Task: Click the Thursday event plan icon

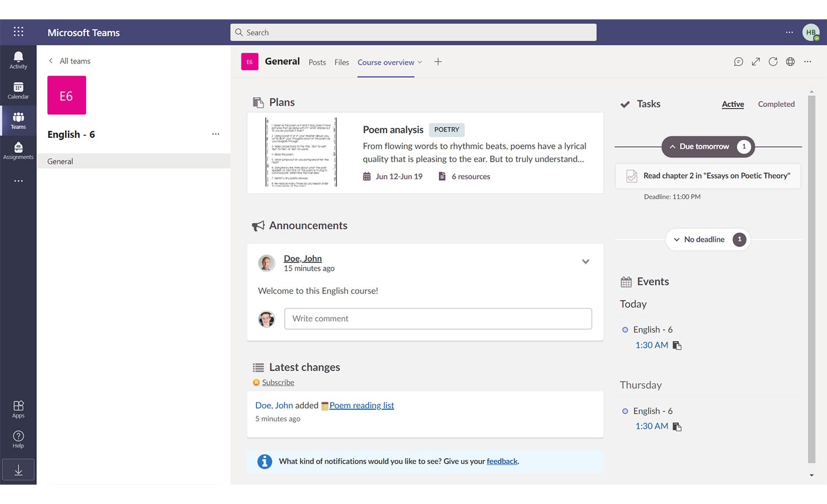Action: (677, 426)
